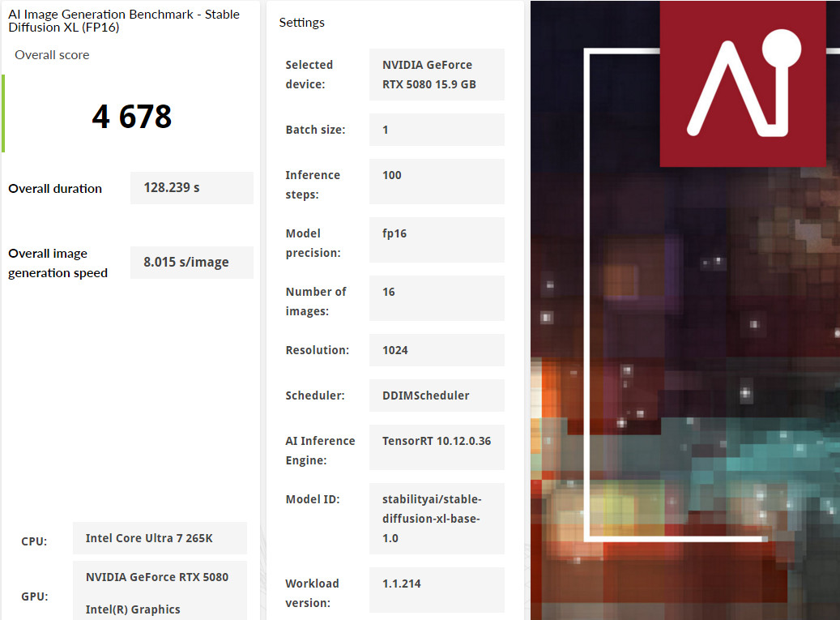The width and height of the screenshot is (840, 620).
Task: Click the red AI logo icon
Action: click(743, 83)
